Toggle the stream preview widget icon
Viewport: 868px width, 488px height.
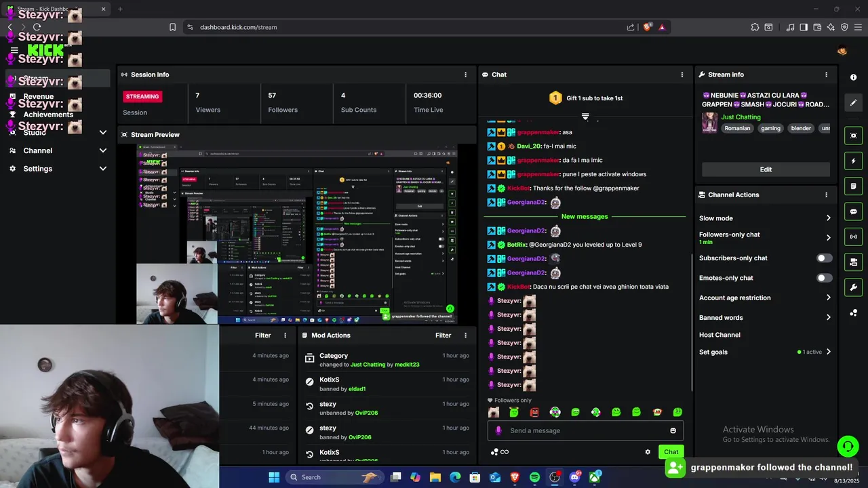pyautogui.click(x=854, y=136)
